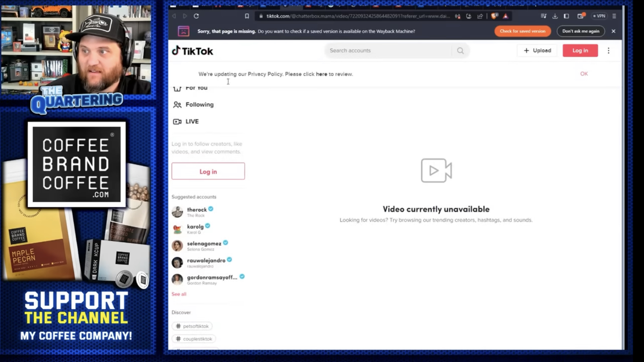This screenshot has height=362, width=644.
Task: Click the verified badge next to therock
Action: 211,209
